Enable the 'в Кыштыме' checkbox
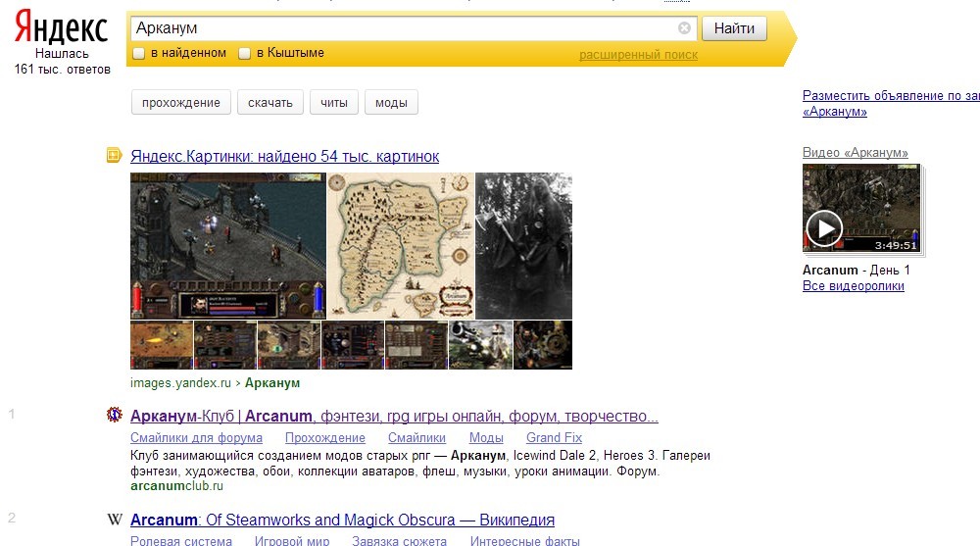980x546 pixels. point(244,53)
